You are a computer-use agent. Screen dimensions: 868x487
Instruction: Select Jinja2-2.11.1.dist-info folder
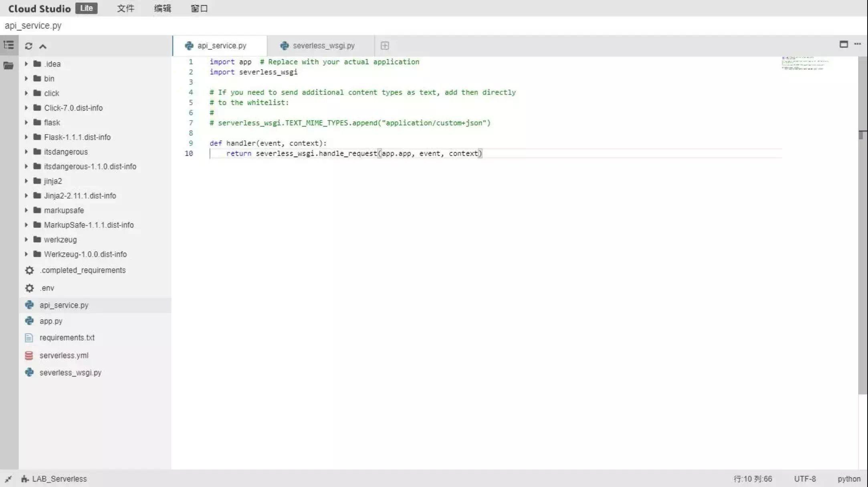(80, 195)
